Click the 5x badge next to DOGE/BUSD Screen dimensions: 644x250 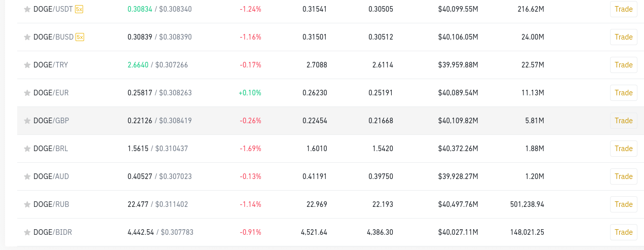(x=80, y=37)
